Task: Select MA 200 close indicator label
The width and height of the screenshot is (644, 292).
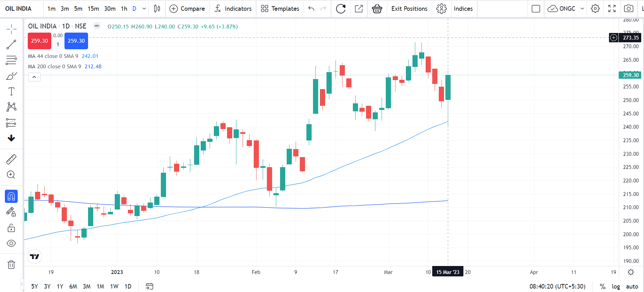Action: pyautogui.click(x=54, y=67)
